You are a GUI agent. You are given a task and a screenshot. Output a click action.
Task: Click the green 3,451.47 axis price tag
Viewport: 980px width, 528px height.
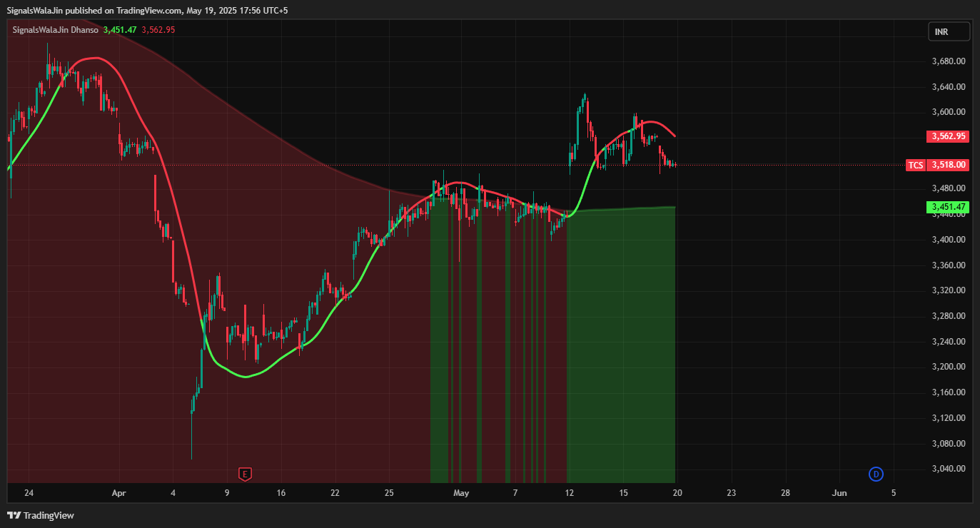tap(948, 207)
